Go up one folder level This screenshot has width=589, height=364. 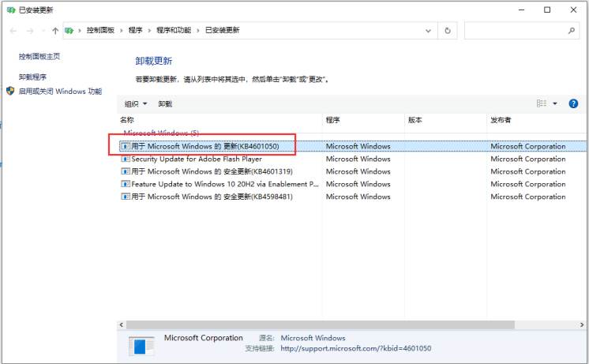55,31
